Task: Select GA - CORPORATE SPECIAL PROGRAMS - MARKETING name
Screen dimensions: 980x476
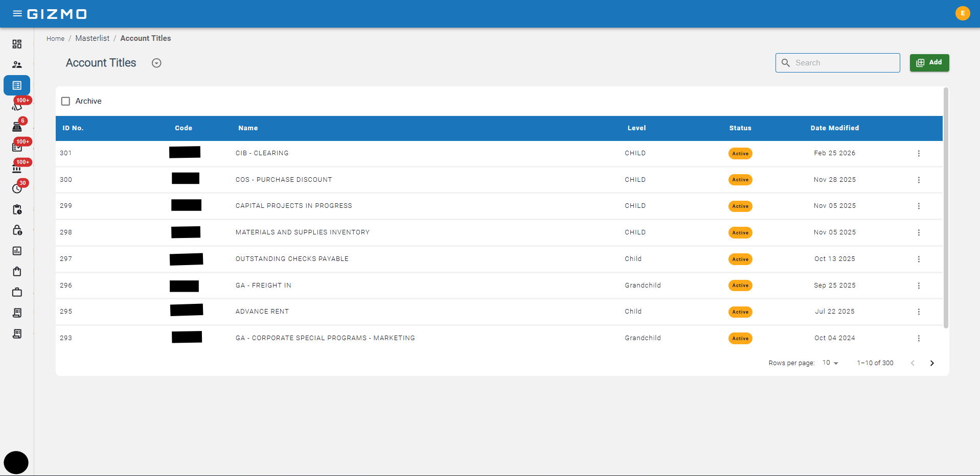Action: [325, 338]
